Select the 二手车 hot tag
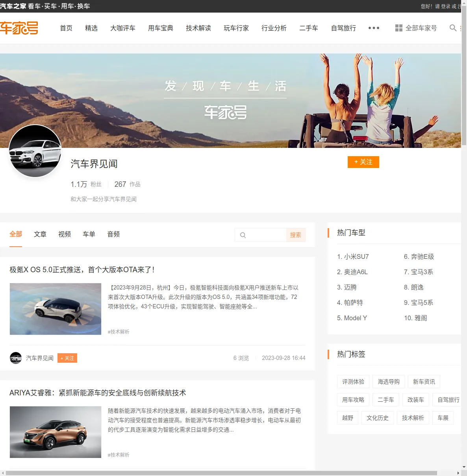 point(386,400)
